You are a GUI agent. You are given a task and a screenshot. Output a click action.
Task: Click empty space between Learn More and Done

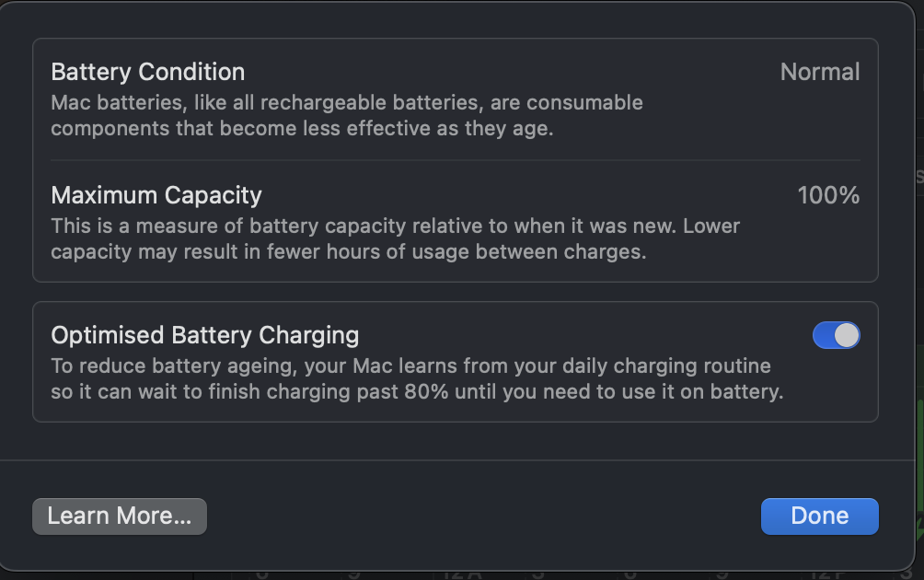tap(483, 516)
